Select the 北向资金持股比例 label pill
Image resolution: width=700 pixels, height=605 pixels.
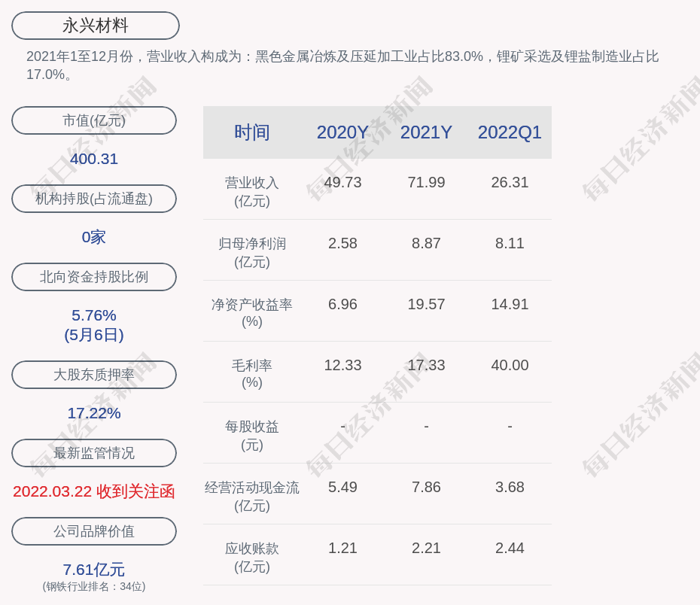94,277
